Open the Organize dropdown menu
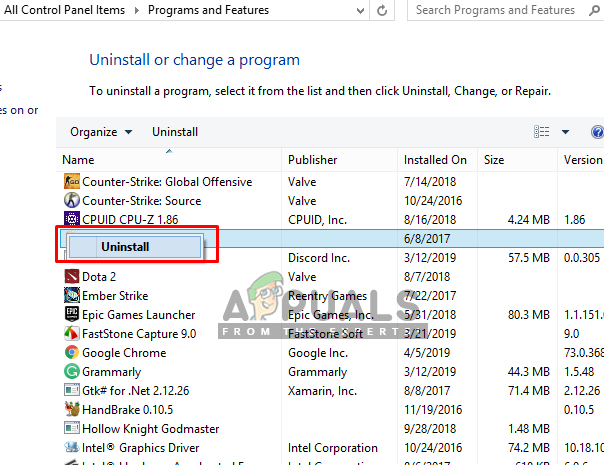Viewport: 604px width, 465px height. pyautogui.click(x=101, y=132)
